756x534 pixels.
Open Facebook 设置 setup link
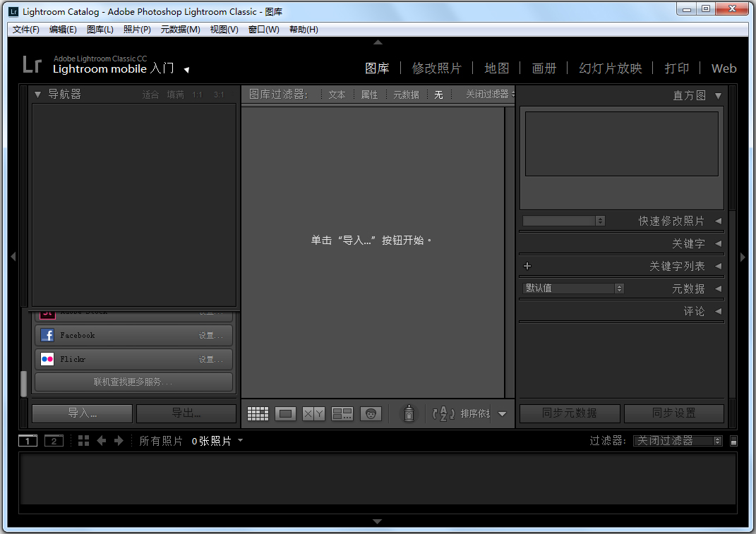210,336
